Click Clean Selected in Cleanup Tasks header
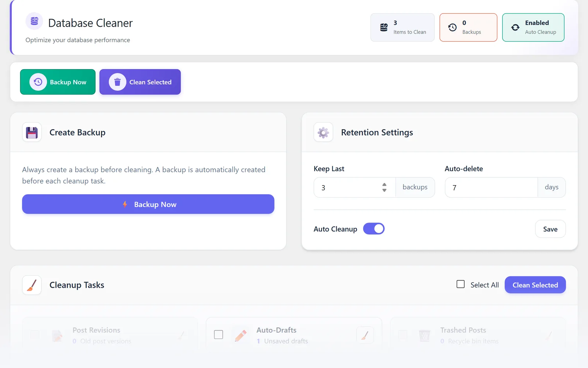 (535, 285)
